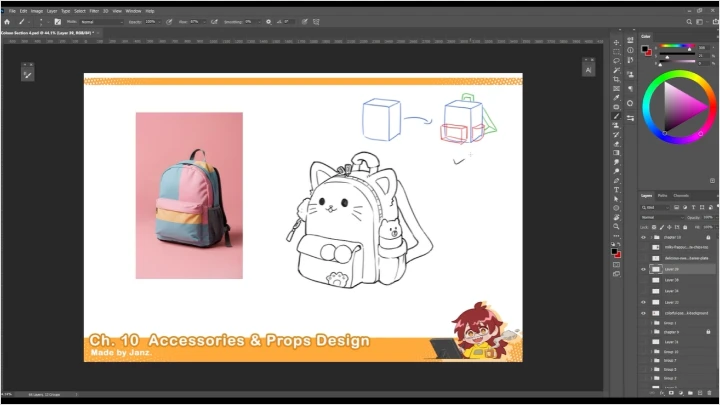Toggle visibility of Layer 39
The height and width of the screenshot is (405, 720).
[x=644, y=269]
